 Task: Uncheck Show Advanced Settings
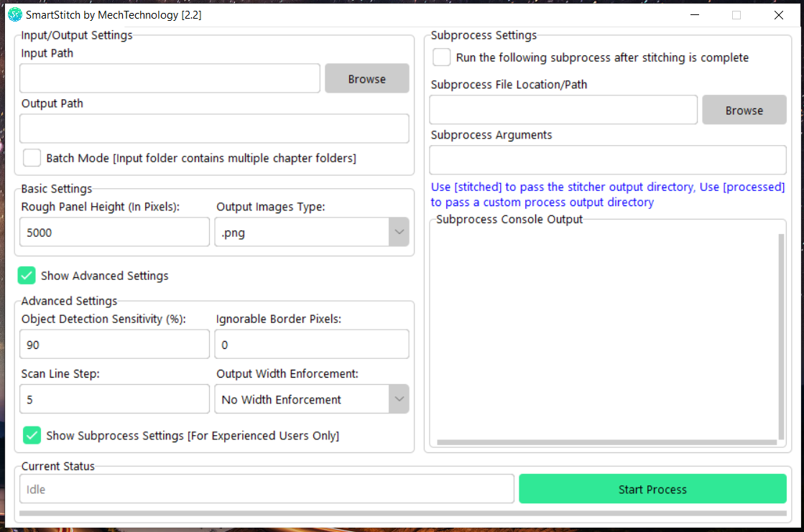click(x=27, y=276)
